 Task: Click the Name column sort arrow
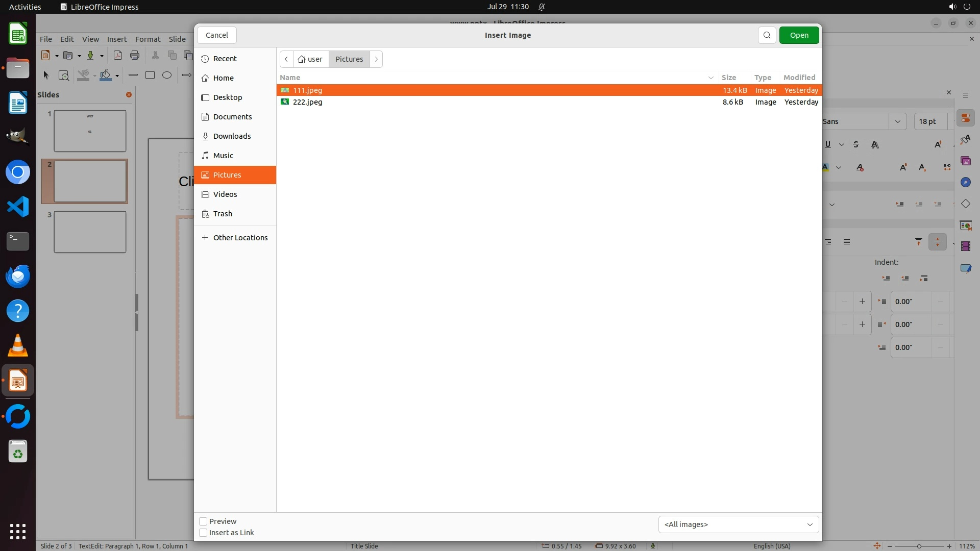pos(710,78)
